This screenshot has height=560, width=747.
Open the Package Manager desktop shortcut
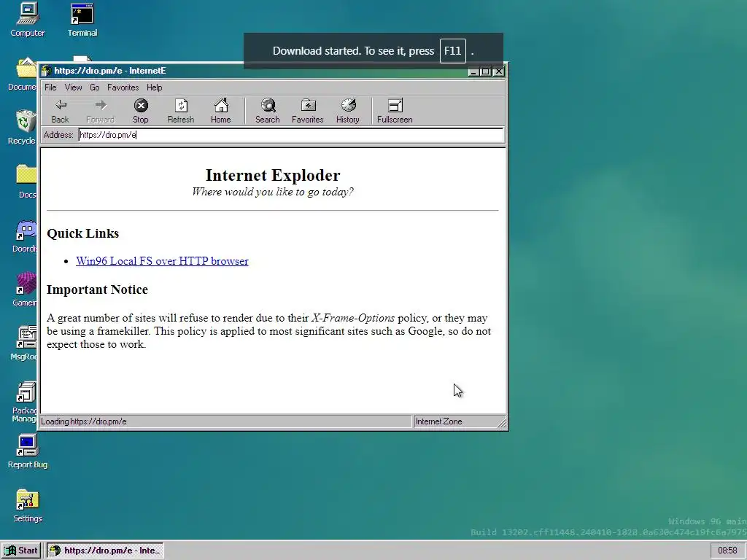[24, 402]
